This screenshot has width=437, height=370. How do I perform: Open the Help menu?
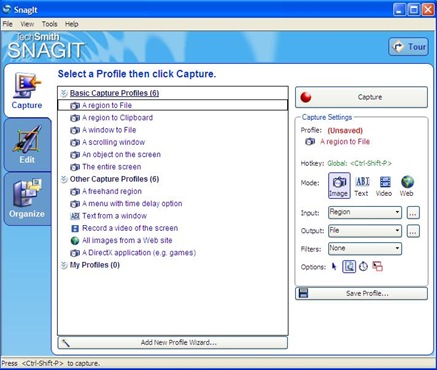pos(71,24)
